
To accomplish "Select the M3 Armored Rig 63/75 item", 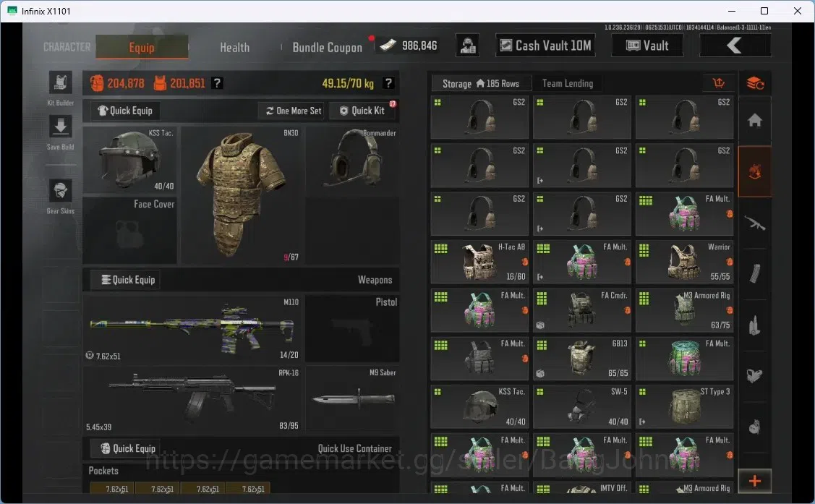I will 684,310.
